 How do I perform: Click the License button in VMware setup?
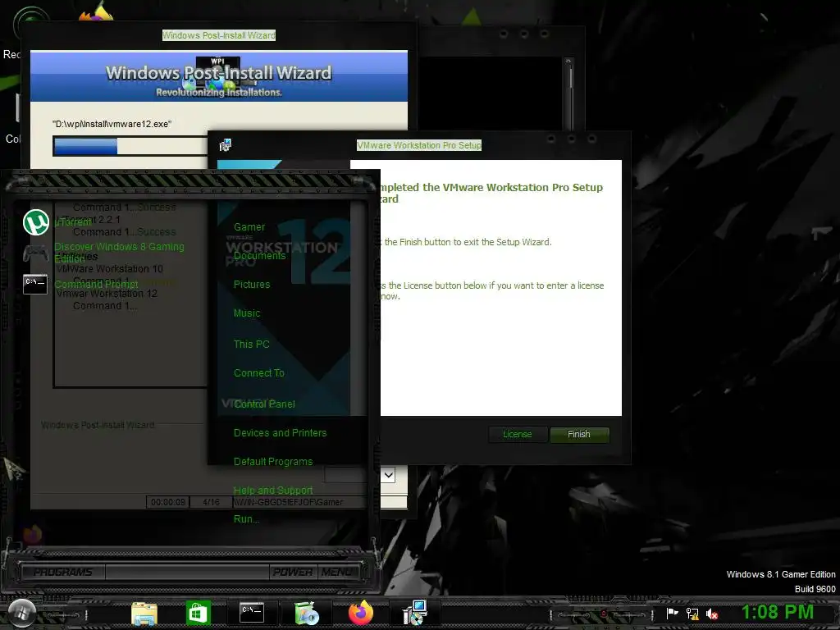pos(518,435)
